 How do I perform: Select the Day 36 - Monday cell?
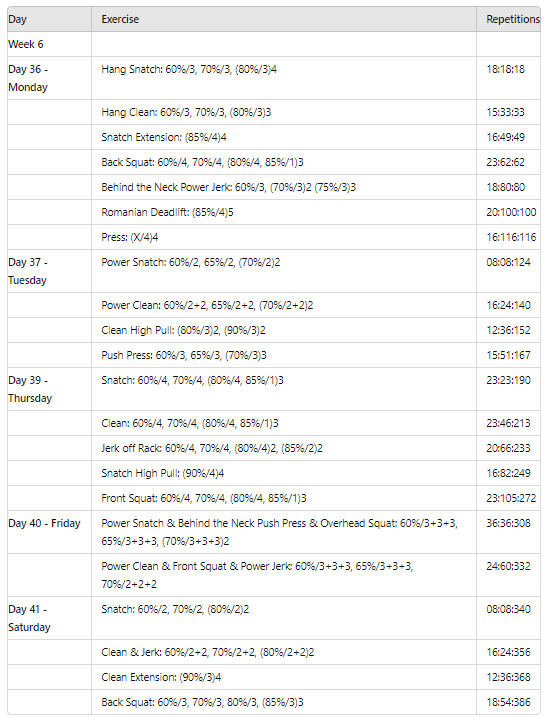tap(49, 78)
